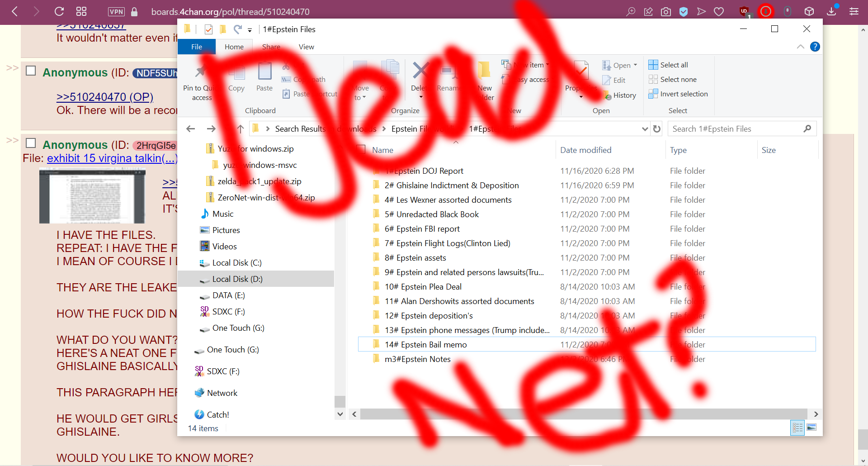Select 7# Epstein Flight Logs folder

tap(448, 243)
